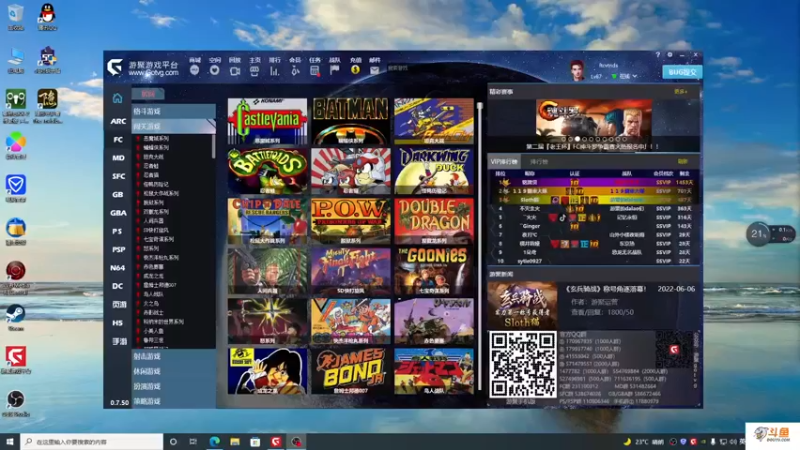Open the ranking bar-chart icon
Viewport: 800px width, 450px height.
pyautogui.click(x=274, y=71)
